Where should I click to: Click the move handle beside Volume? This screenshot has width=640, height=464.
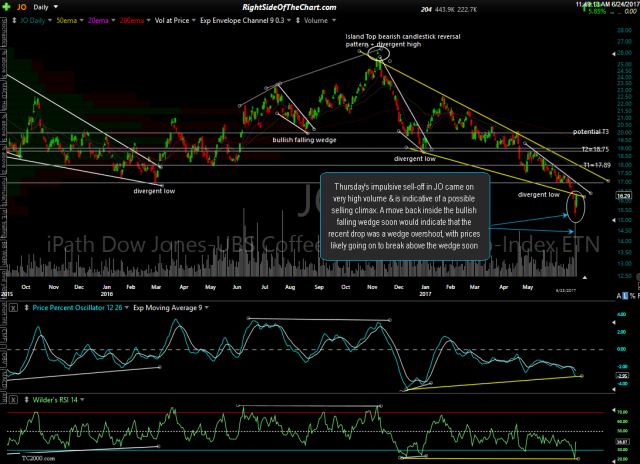[x=298, y=20]
